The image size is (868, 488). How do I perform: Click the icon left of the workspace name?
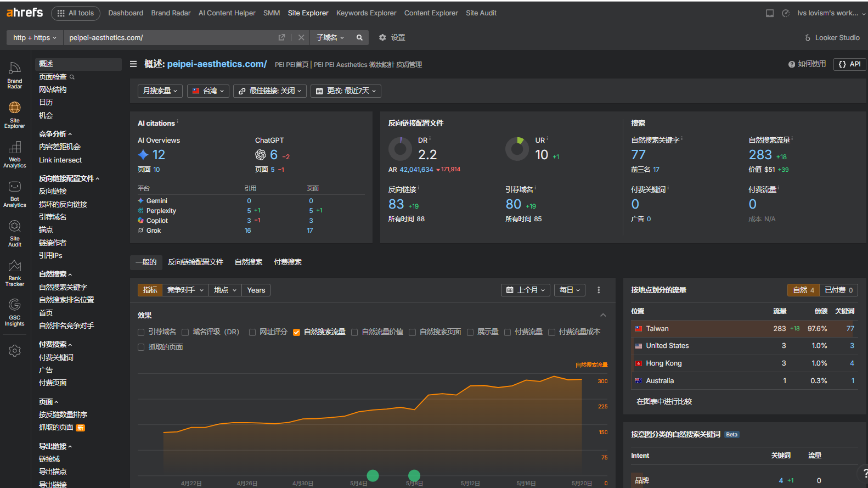[x=786, y=13]
